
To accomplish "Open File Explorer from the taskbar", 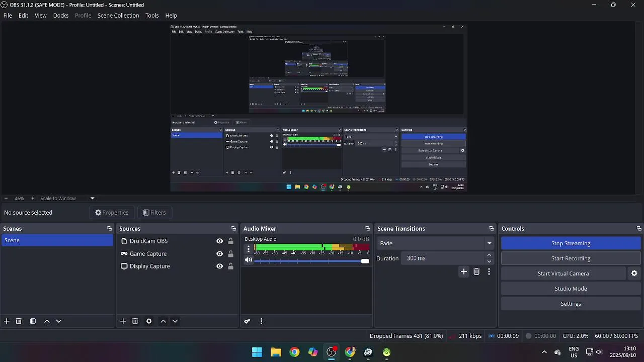I will 276,352.
